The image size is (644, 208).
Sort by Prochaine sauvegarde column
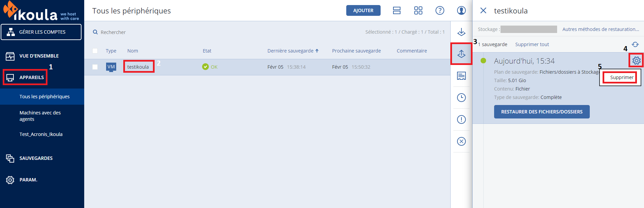[x=356, y=51]
